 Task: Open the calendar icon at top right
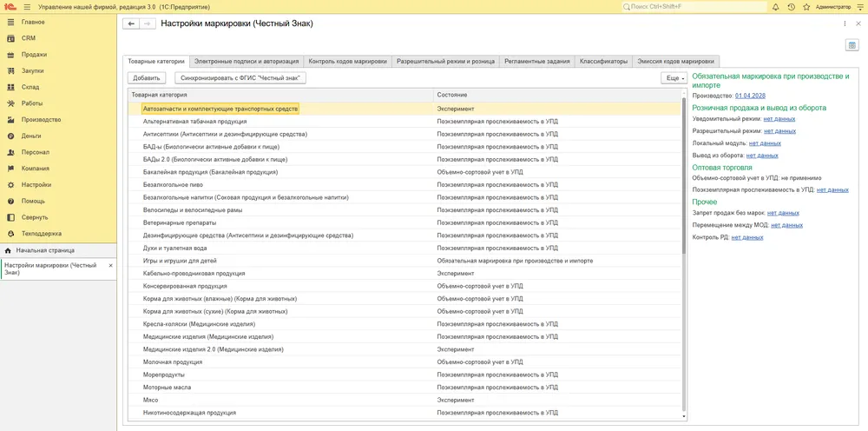(x=852, y=45)
